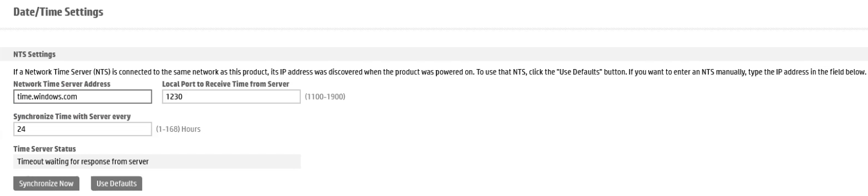Screen dimensions: 868x196
Task: Click the Synchronize Time with Server every label
Action: 72,116
